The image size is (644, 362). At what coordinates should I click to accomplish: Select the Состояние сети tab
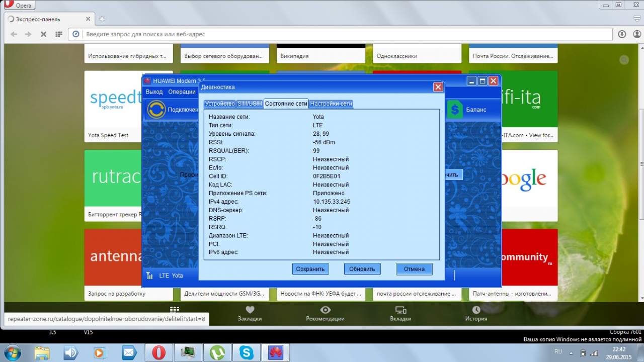[x=286, y=104]
